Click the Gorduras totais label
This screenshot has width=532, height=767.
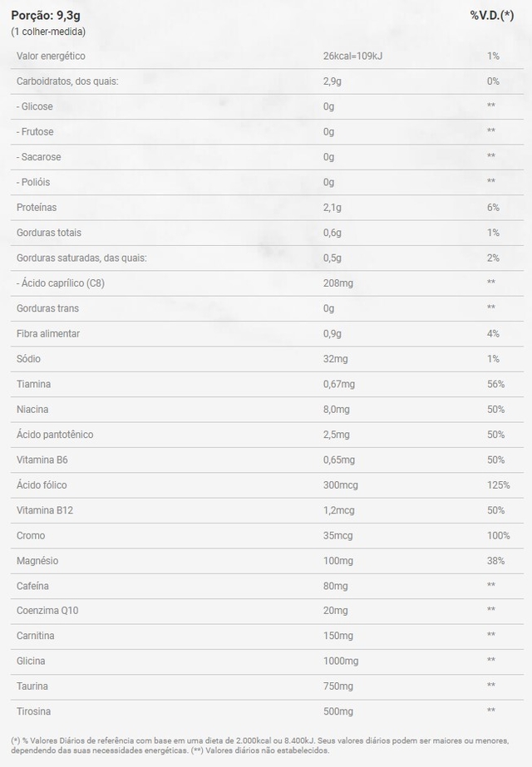[49, 233]
